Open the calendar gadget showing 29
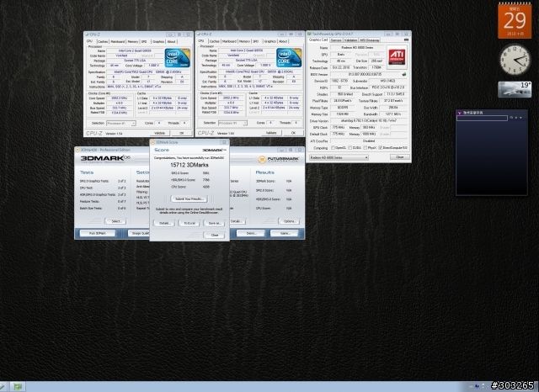539x392 pixels. click(515, 20)
